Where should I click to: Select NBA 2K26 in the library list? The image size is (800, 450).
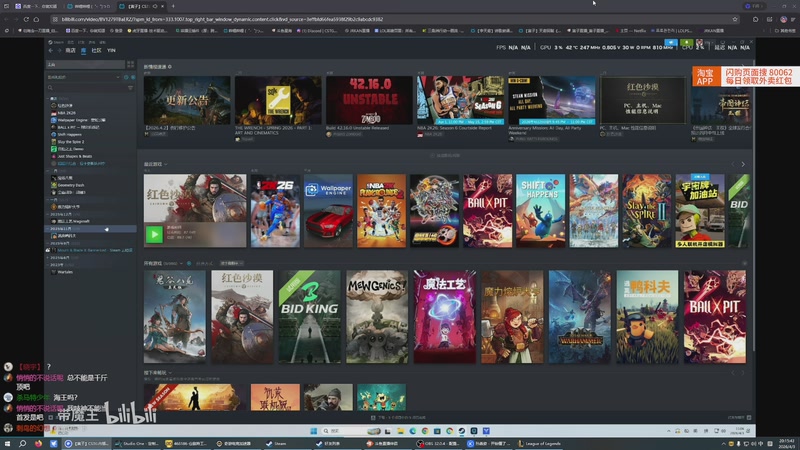[x=67, y=113]
